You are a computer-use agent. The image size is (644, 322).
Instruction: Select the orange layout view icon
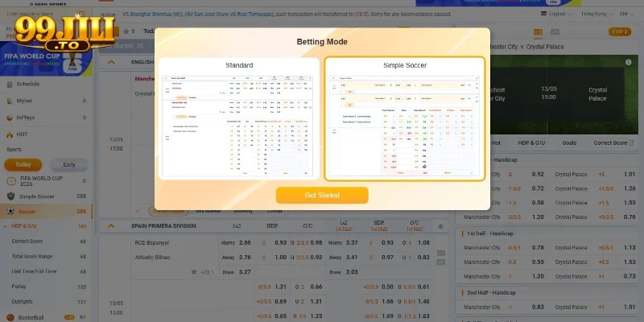538,31
